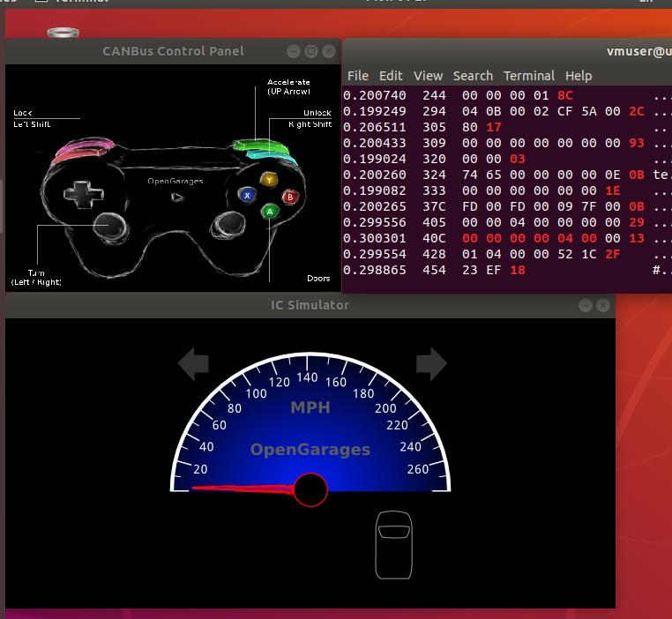Screen dimensions: 672x619
Task: Click the 140 mark on speedometer
Action: (x=307, y=377)
